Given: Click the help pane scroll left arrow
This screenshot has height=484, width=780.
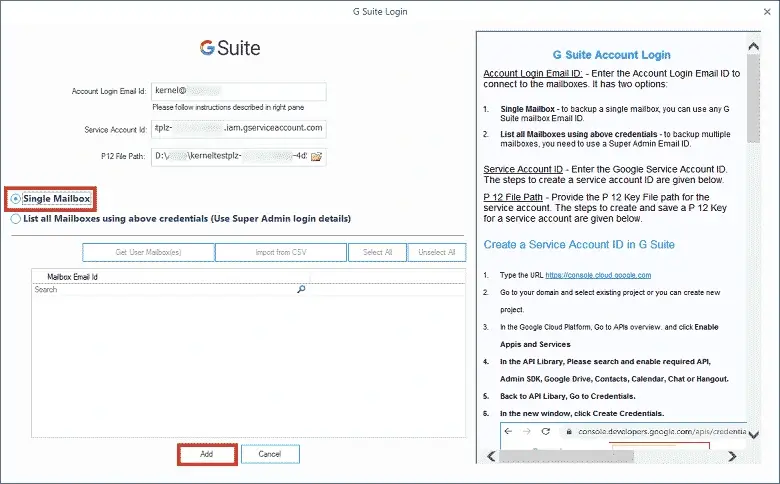Looking at the screenshot, I should point(491,456).
